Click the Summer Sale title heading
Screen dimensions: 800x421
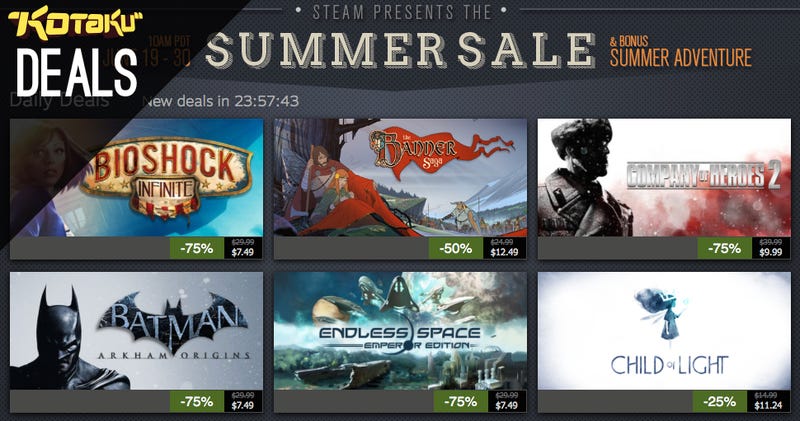401,50
